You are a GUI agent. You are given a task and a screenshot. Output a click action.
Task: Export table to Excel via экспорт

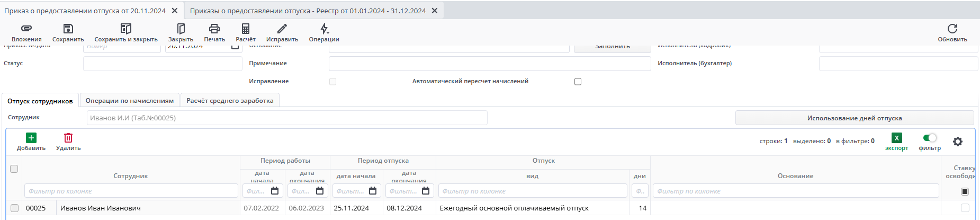click(896, 142)
